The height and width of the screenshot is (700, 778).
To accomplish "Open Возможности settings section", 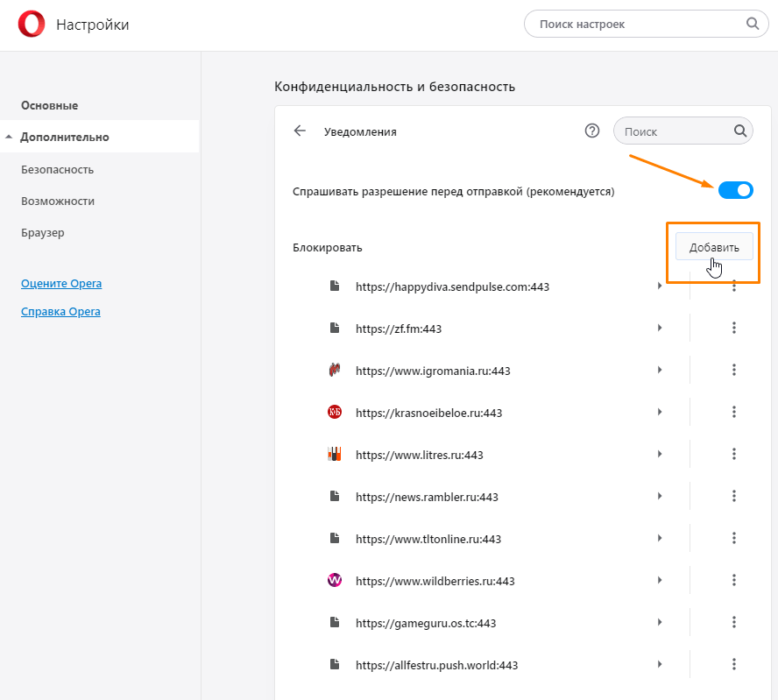I will click(58, 201).
